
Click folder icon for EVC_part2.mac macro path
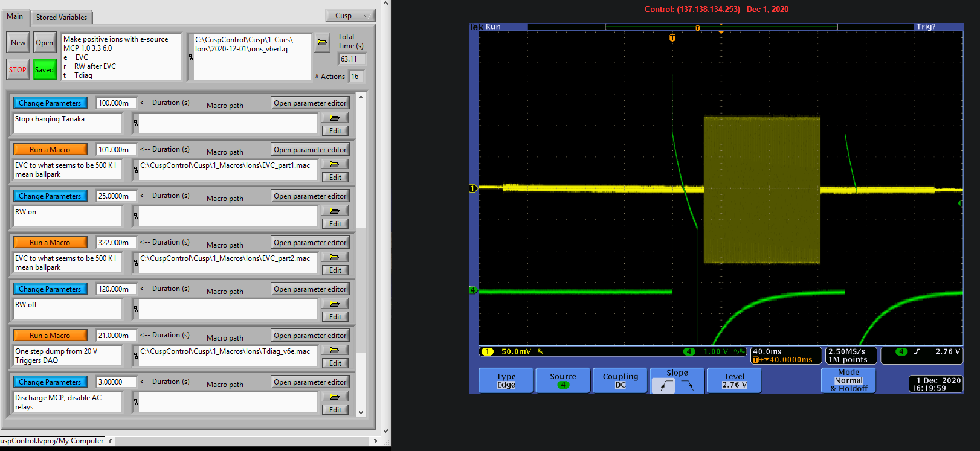(x=335, y=257)
